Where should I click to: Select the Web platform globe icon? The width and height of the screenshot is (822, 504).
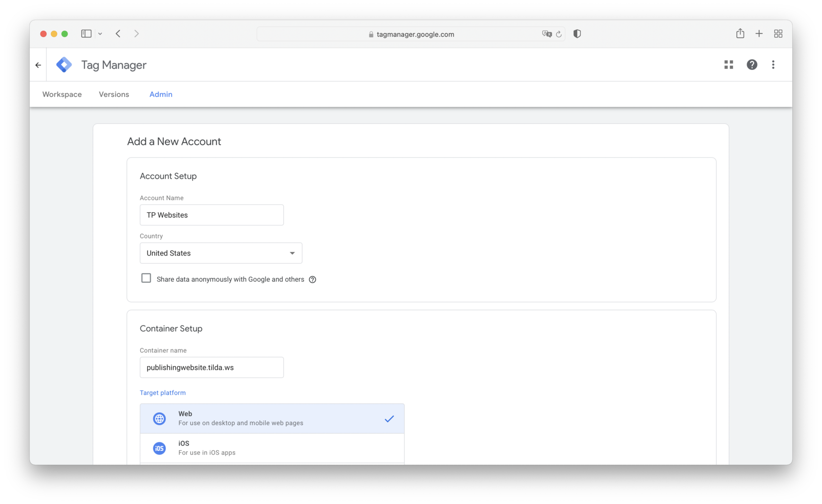click(159, 418)
